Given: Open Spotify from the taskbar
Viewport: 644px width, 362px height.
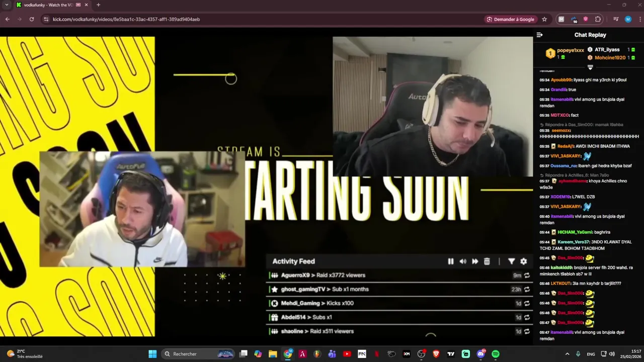Looking at the screenshot, I should (x=496, y=354).
